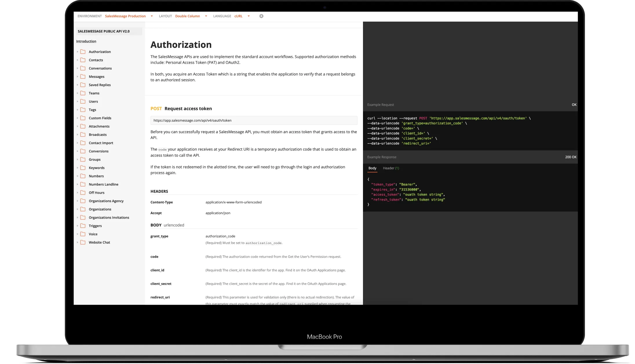Click the Request access token heading
Viewport: 635px width, 364px height.
pos(188,109)
